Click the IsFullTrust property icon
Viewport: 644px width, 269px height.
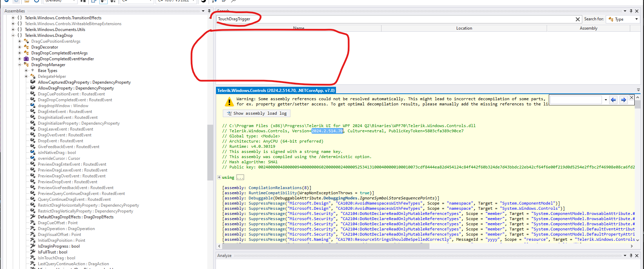[33, 252]
